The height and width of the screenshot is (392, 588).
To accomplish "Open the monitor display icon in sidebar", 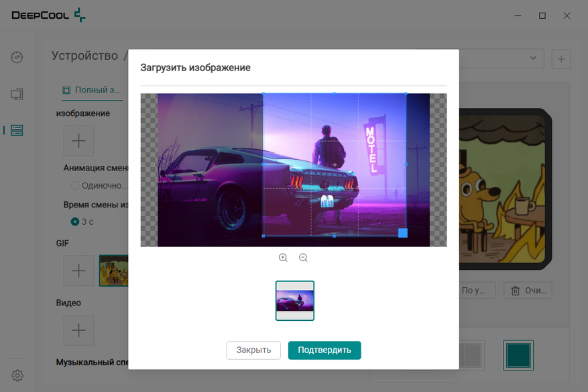I will pos(17,94).
